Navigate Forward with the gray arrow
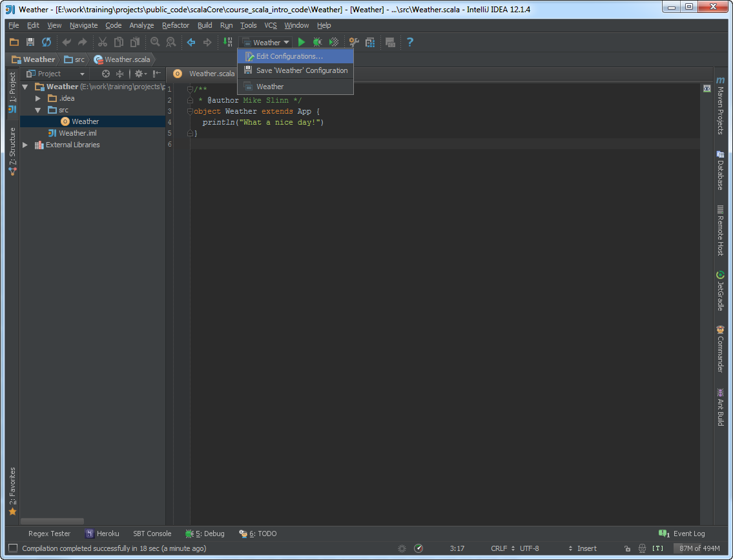This screenshot has width=733, height=560. pyautogui.click(x=207, y=42)
